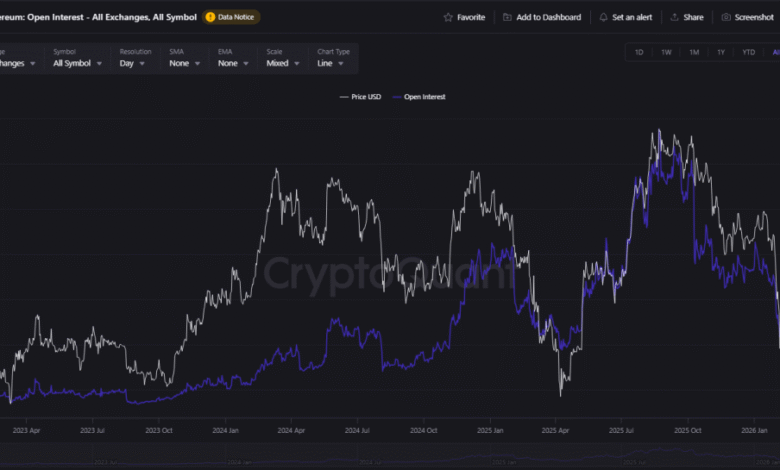Viewport: 780px width, 470px height.
Task: Click the Set an alert bell icon
Action: point(604,17)
